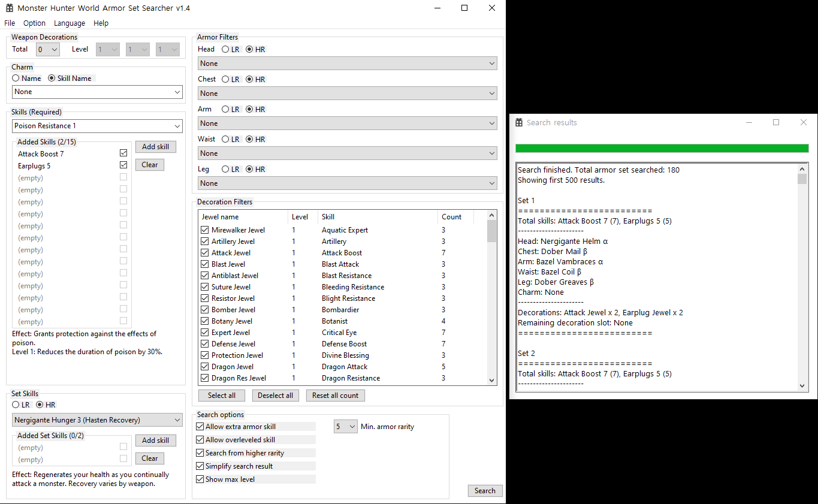The height and width of the screenshot is (504, 818).
Task: Open the Arm armor filter dropdown
Action: click(348, 123)
